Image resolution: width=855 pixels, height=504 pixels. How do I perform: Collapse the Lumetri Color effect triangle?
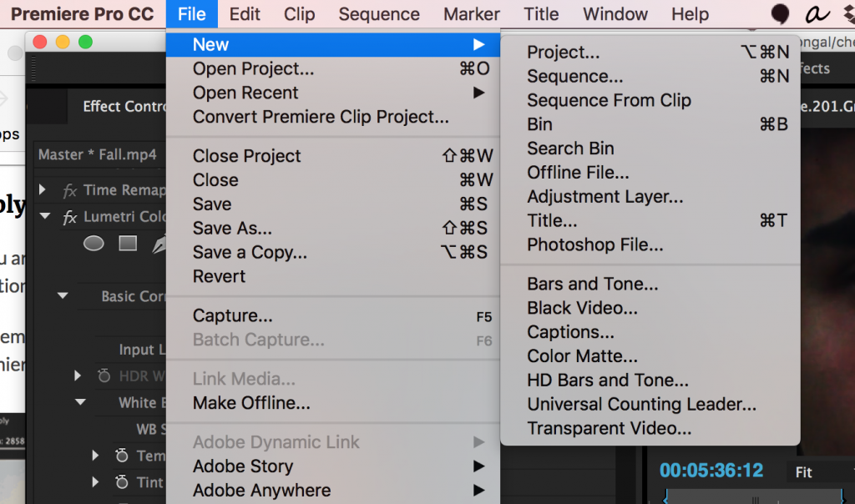45,216
